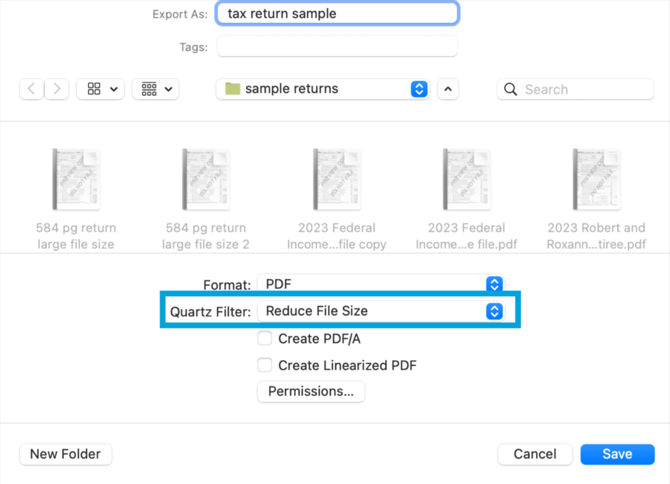Select the 2023 Robert and Roxann PDF file

point(596,180)
